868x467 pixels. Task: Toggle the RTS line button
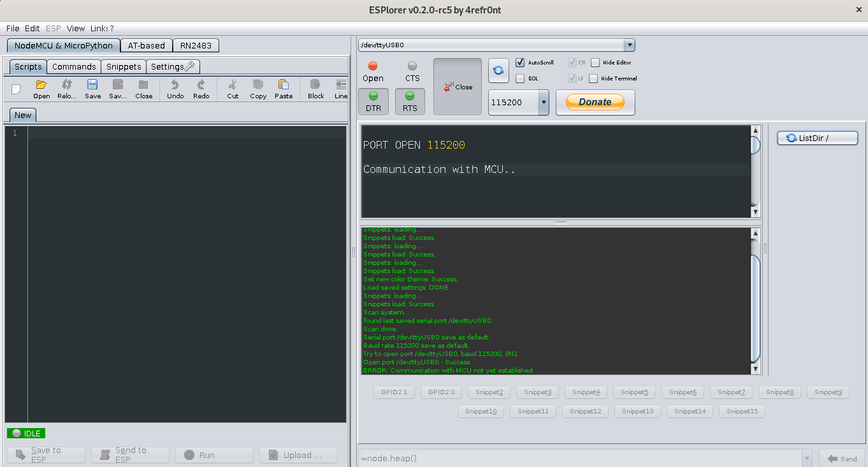click(410, 102)
